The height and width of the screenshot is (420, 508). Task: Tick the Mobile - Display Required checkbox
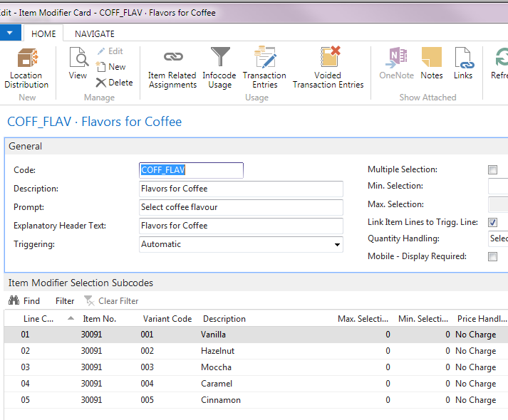(492, 257)
